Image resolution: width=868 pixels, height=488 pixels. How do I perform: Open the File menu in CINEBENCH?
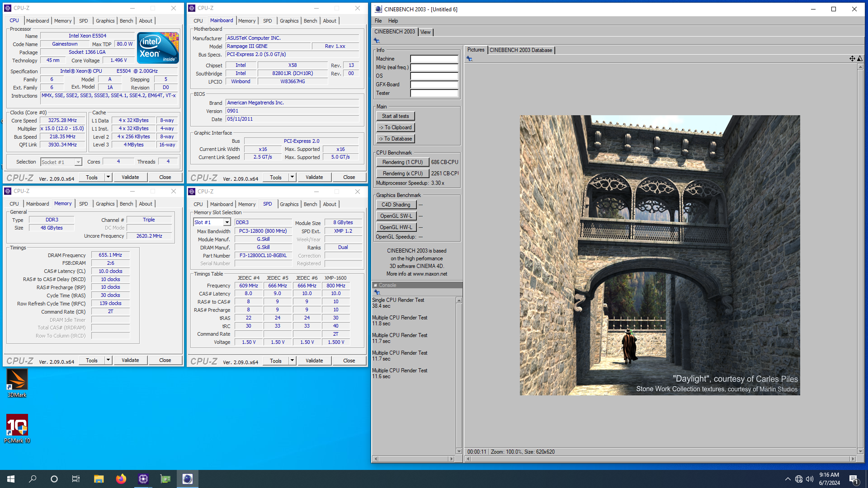[x=378, y=21]
